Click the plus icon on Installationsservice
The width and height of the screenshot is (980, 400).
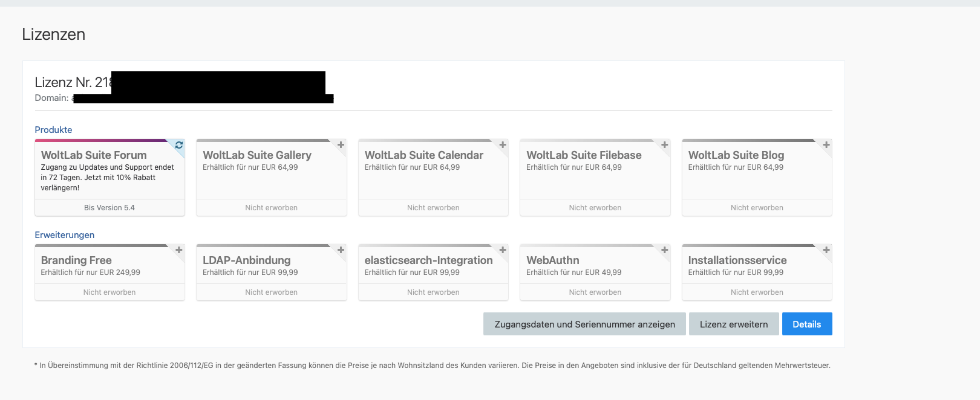pos(826,250)
